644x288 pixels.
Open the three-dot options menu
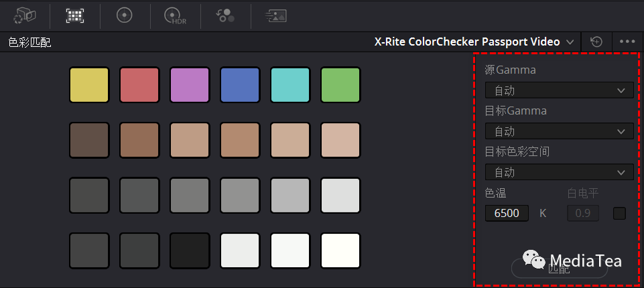pos(627,42)
